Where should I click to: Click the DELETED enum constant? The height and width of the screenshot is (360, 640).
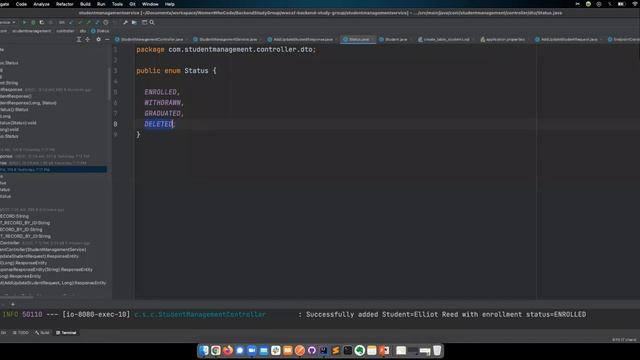pyautogui.click(x=158, y=124)
